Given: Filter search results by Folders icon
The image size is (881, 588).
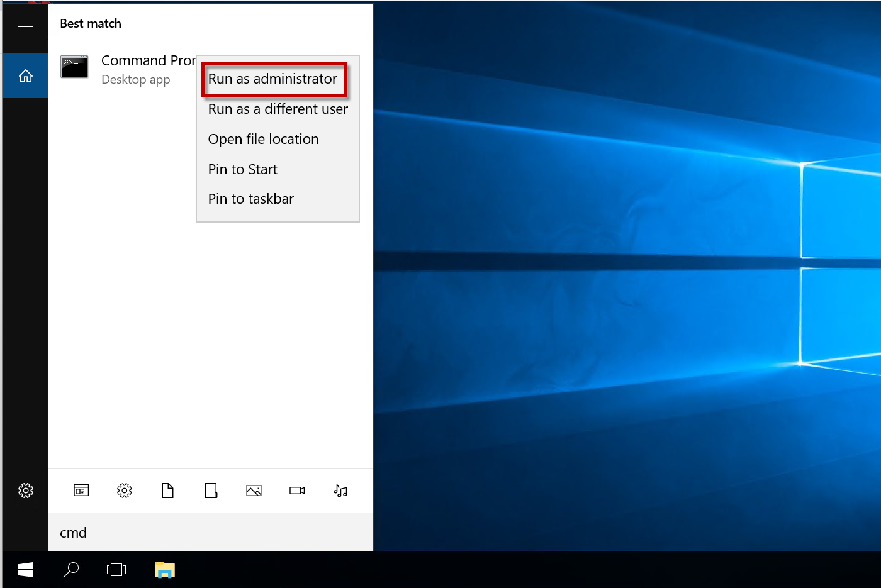Looking at the screenshot, I should (x=211, y=491).
